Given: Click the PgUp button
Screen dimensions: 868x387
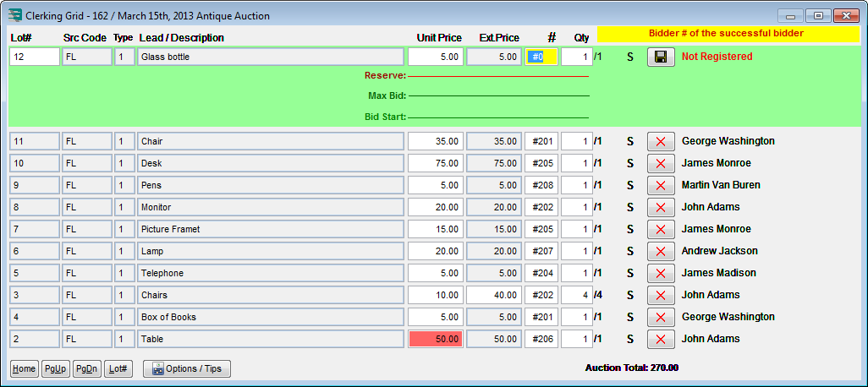Looking at the screenshot, I should [56, 368].
